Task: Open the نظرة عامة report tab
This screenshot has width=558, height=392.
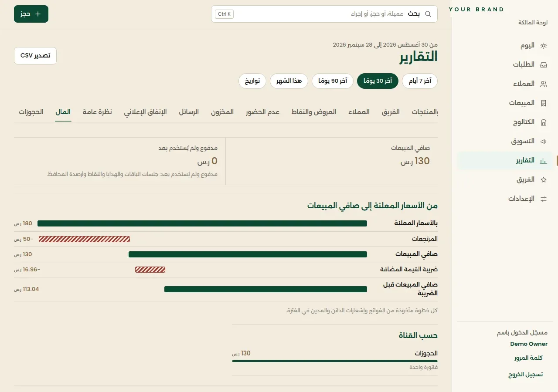Action: pyautogui.click(x=97, y=112)
